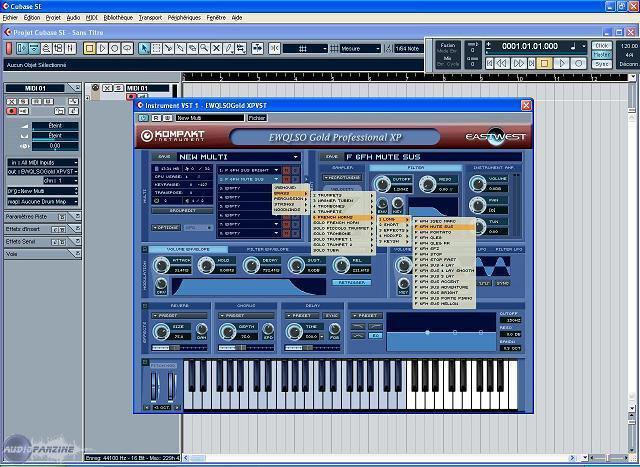Image resolution: width=640 pixels, height=467 pixels.
Task: Start Play in the transport panel
Action: tap(562, 63)
